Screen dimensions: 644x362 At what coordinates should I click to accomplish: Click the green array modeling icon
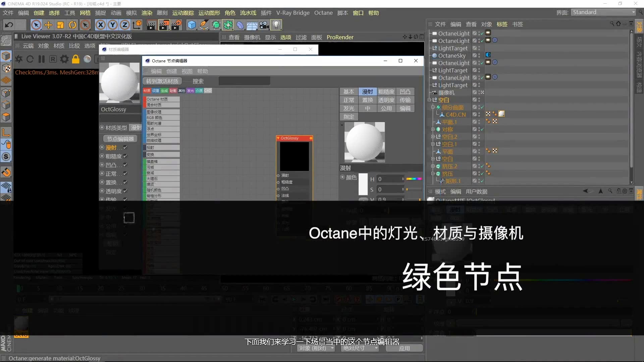(228, 25)
